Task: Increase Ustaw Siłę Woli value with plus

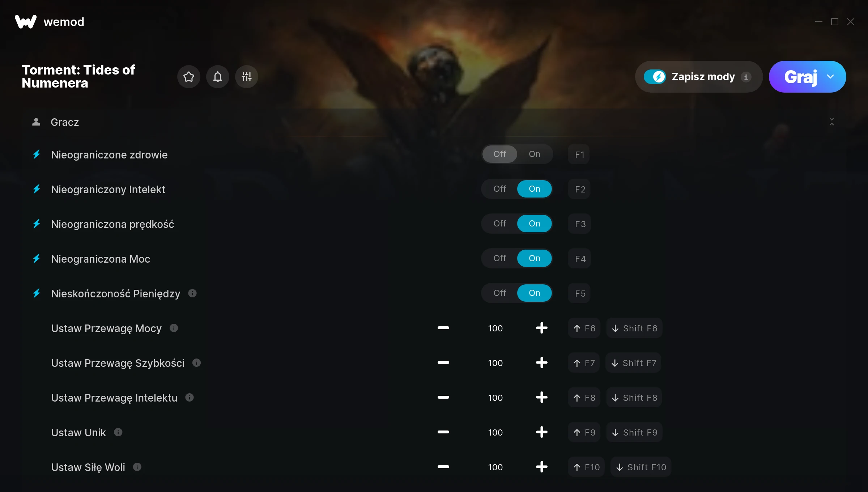Action: [541, 467]
